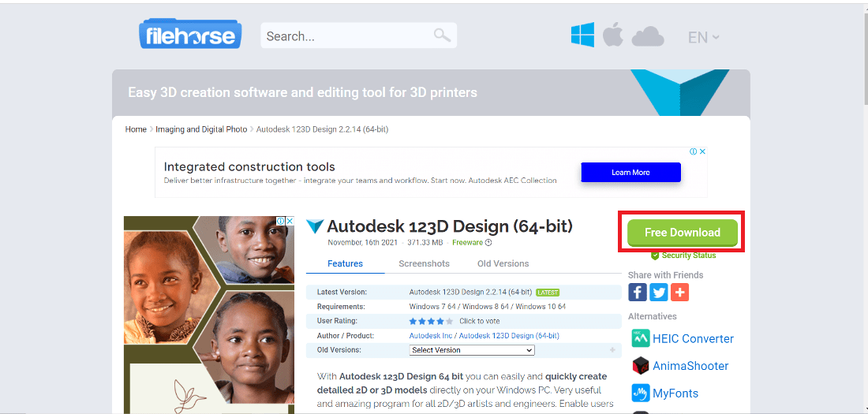Switch to the Features tab

tap(345, 263)
